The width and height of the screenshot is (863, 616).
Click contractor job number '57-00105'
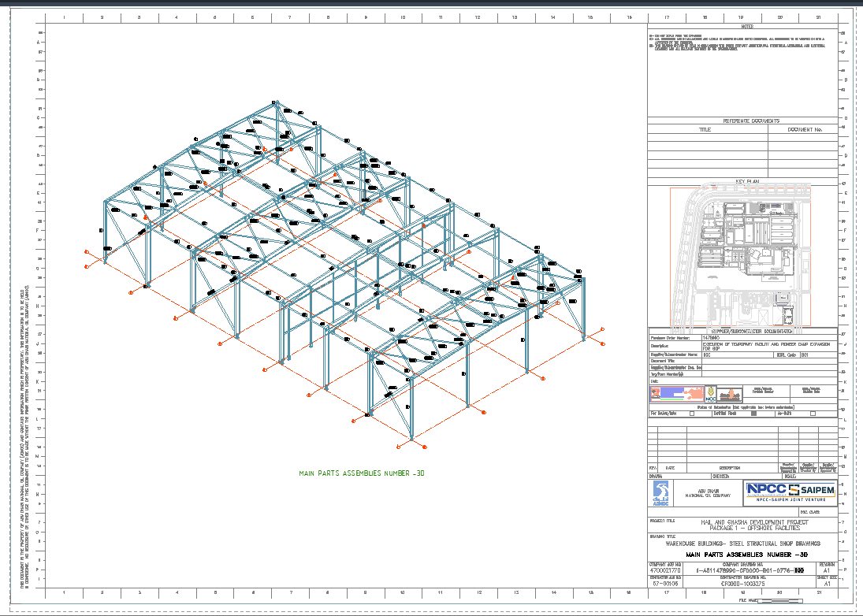point(665,584)
